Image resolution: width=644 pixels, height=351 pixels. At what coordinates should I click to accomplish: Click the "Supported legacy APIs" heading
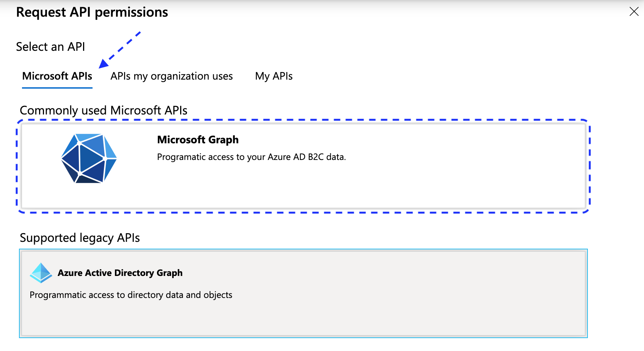pyautogui.click(x=80, y=238)
